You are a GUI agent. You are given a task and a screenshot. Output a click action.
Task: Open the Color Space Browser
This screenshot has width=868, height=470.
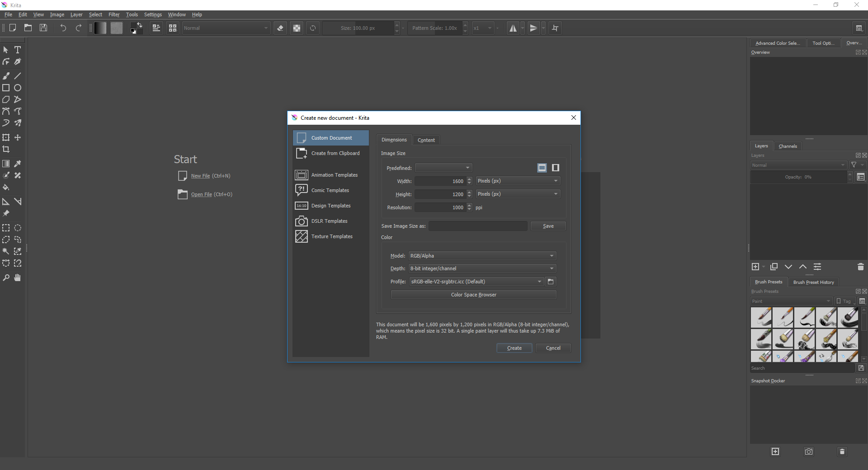tap(473, 295)
